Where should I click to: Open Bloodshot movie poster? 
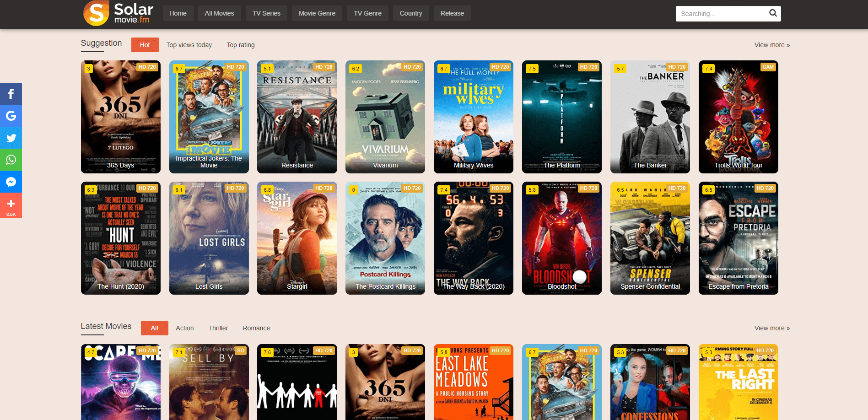(562, 238)
